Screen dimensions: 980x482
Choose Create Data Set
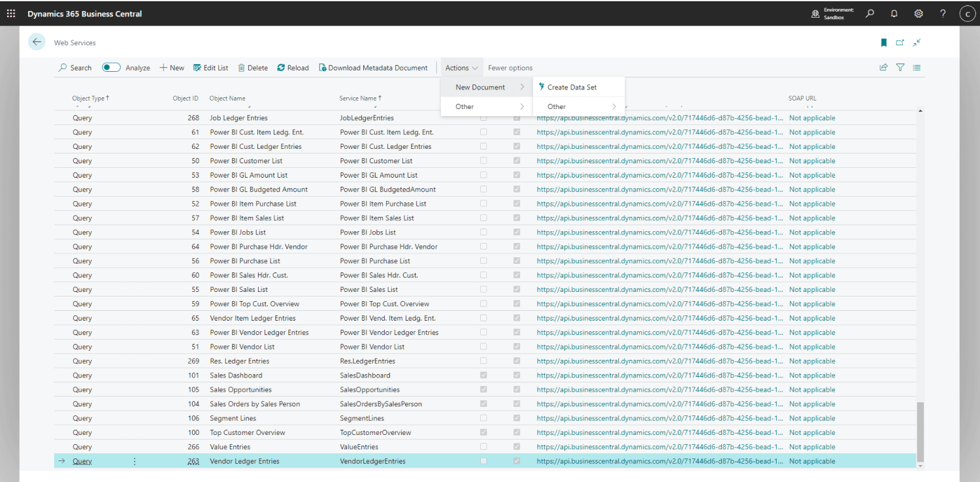coord(579,87)
